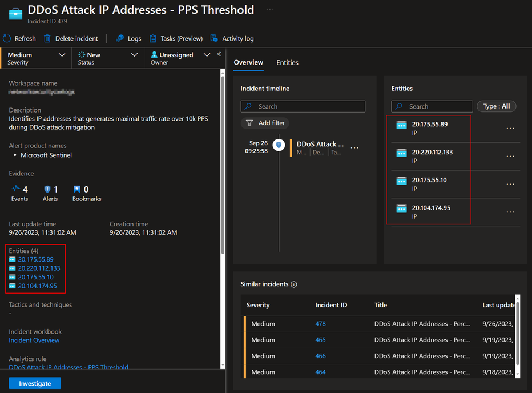The height and width of the screenshot is (393, 532).
Task: Click the magnifier icon in timeline search
Action: [248, 106]
